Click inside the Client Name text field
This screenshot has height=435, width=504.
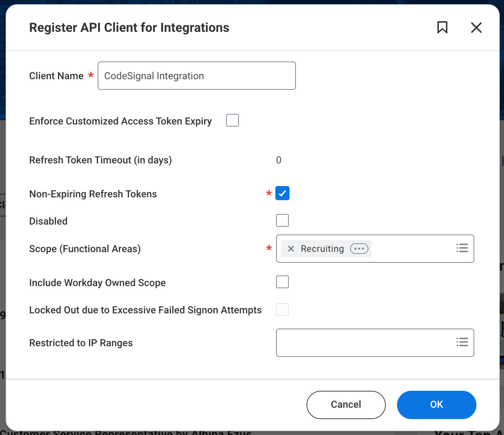[x=196, y=76]
